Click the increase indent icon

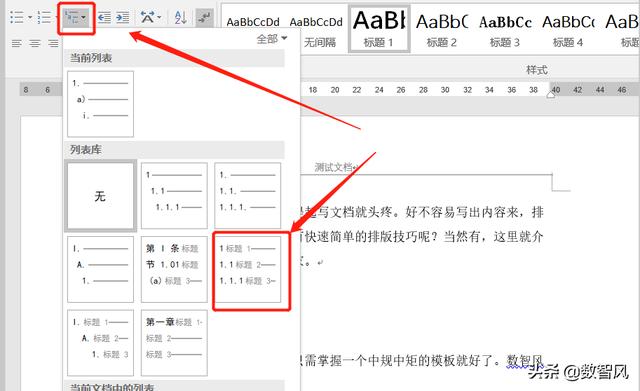click(122, 17)
